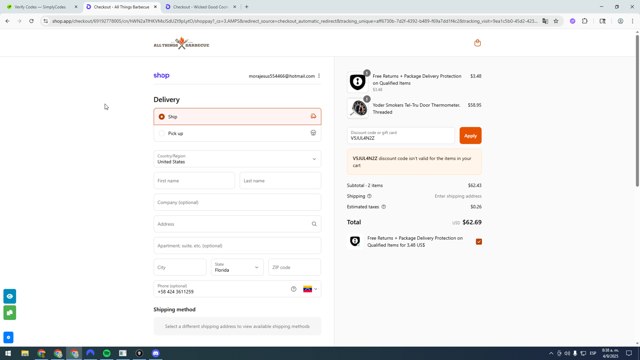
Task: Click the Shipping info question mark icon
Action: (369, 196)
